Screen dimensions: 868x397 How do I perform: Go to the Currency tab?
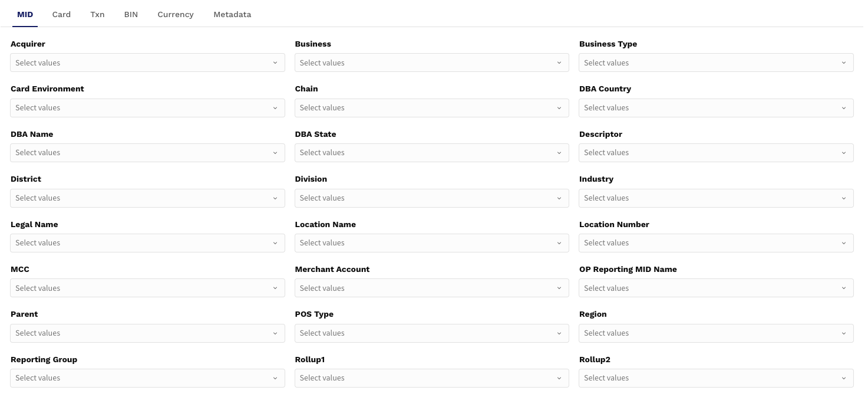point(175,14)
